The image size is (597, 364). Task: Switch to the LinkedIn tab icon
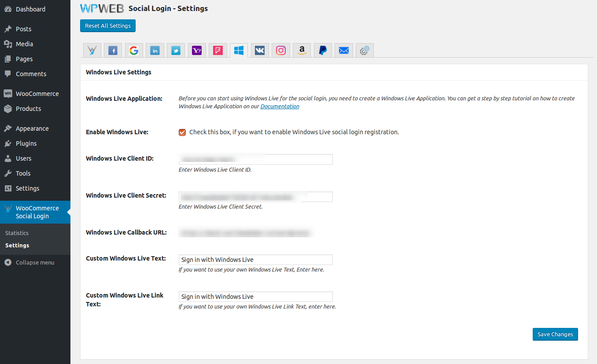[x=155, y=51]
